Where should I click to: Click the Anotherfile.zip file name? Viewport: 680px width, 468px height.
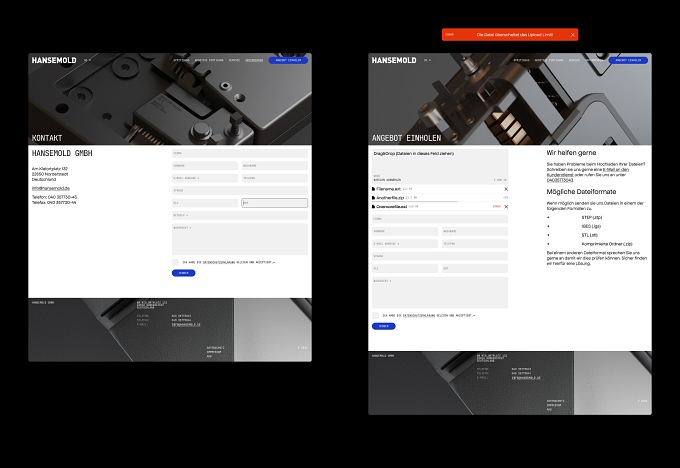[390, 198]
